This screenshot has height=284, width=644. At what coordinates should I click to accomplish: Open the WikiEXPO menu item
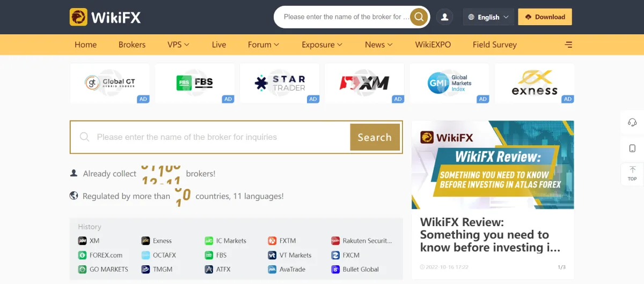(433, 44)
